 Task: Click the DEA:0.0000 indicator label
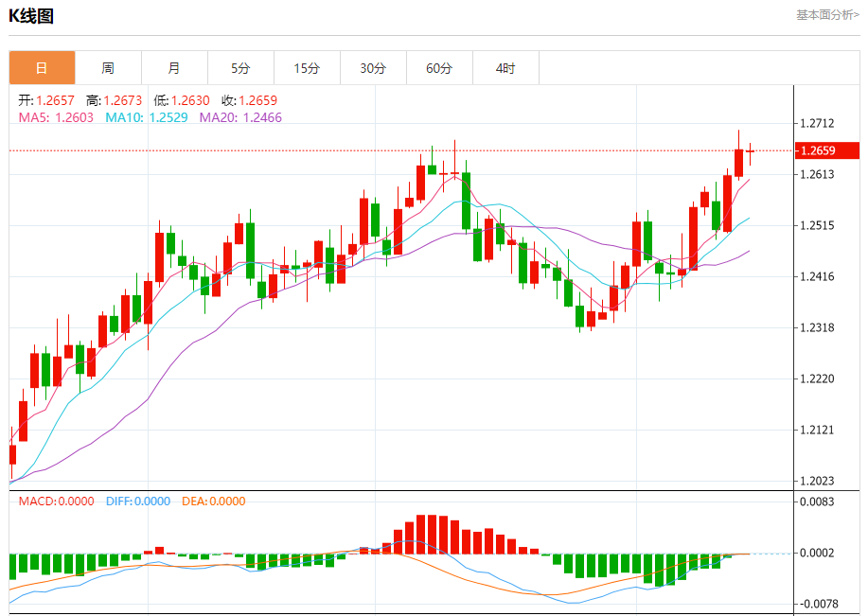[214, 502]
